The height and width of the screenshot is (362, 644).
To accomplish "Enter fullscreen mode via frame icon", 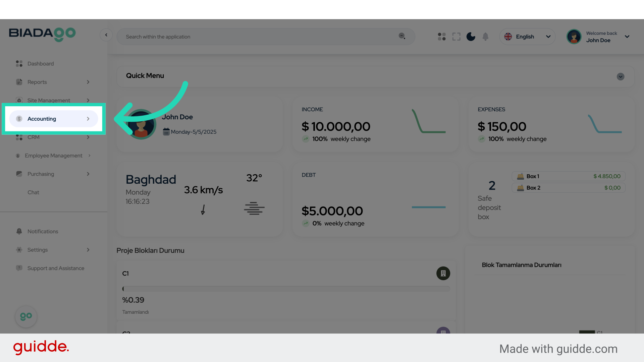I will [456, 37].
